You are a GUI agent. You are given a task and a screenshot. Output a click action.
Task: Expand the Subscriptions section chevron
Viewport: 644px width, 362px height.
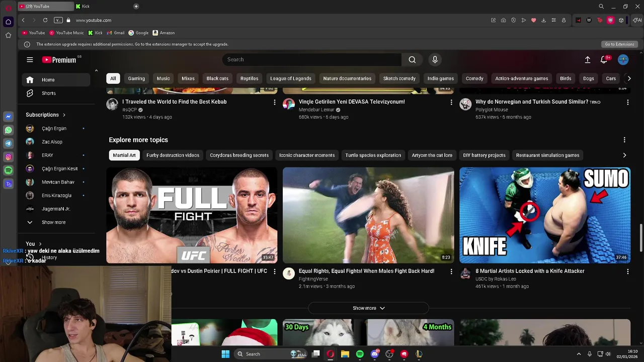point(64,115)
